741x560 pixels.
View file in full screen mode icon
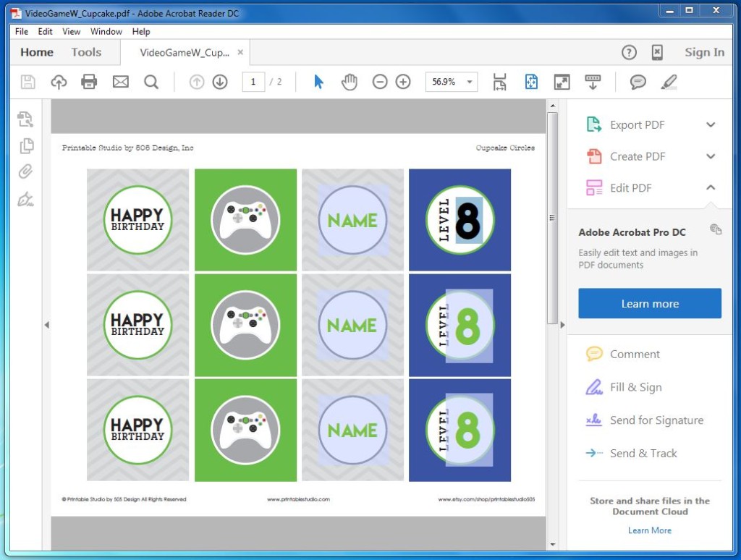pos(562,82)
